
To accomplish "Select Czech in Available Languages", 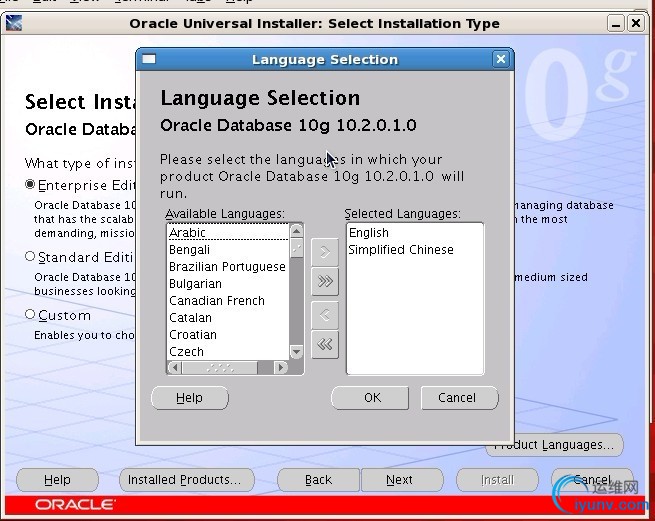I will (x=228, y=352).
